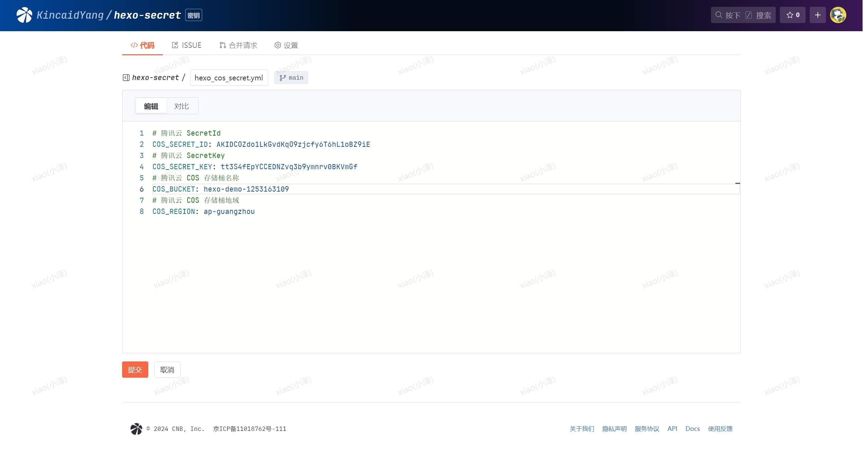Viewport: 868px width, 455px height.
Task: Click the code icon on 代码 tab
Action: click(134, 45)
